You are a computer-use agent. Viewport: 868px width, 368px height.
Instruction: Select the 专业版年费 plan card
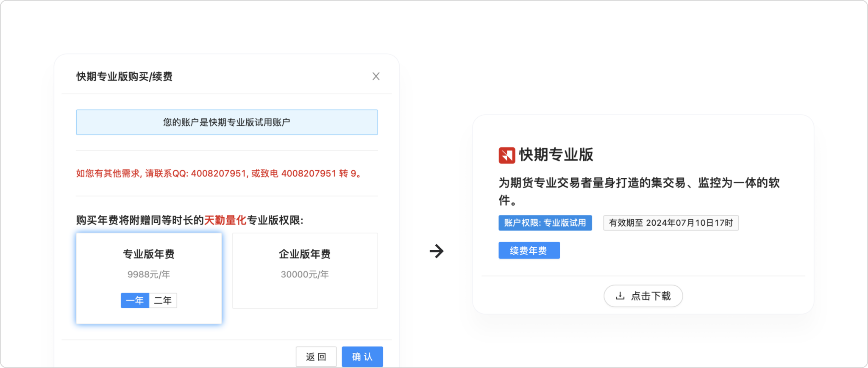click(149, 278)
